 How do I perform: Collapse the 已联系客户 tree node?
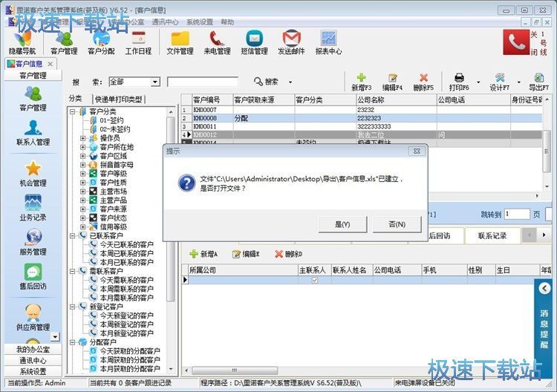pos(73,236)
